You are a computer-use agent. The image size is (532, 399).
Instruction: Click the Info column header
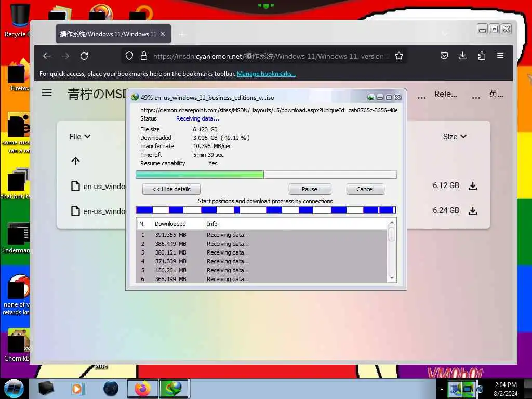212,224
